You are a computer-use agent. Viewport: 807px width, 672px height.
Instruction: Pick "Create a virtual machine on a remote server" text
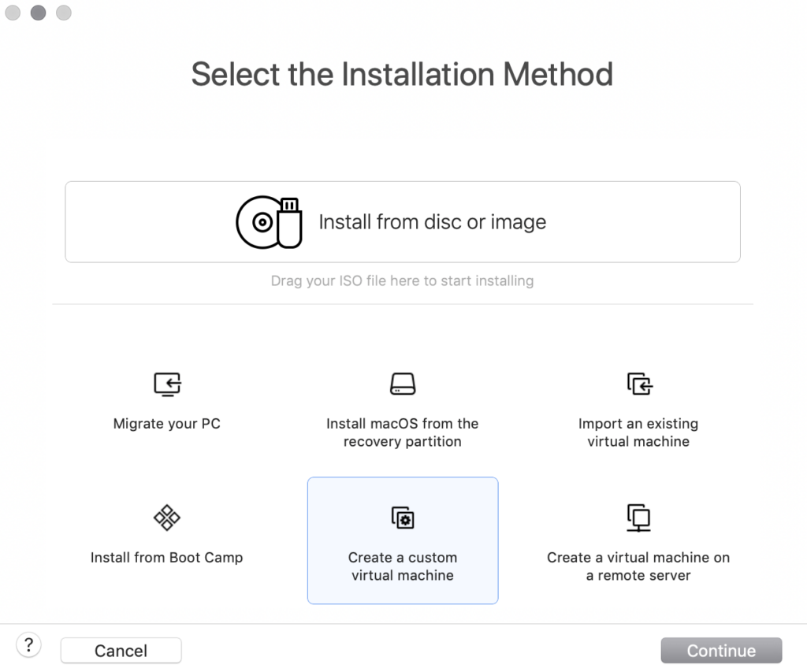point(638,566)
